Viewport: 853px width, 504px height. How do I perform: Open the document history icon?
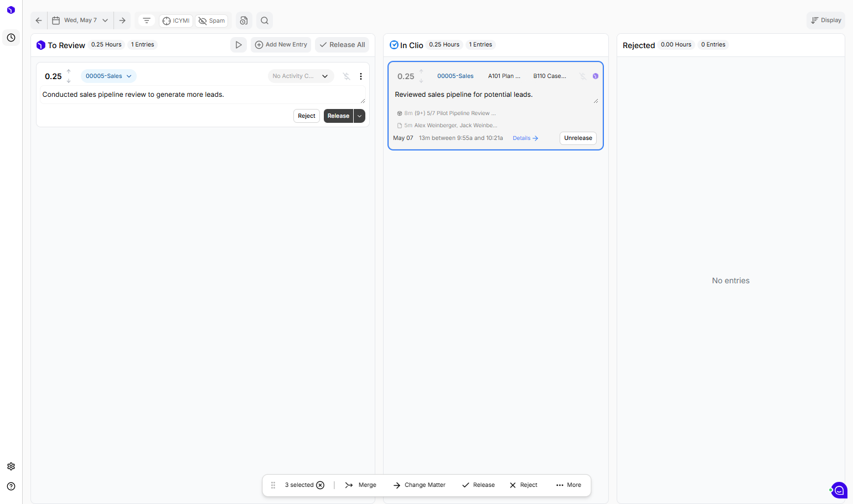pos(244,20)
